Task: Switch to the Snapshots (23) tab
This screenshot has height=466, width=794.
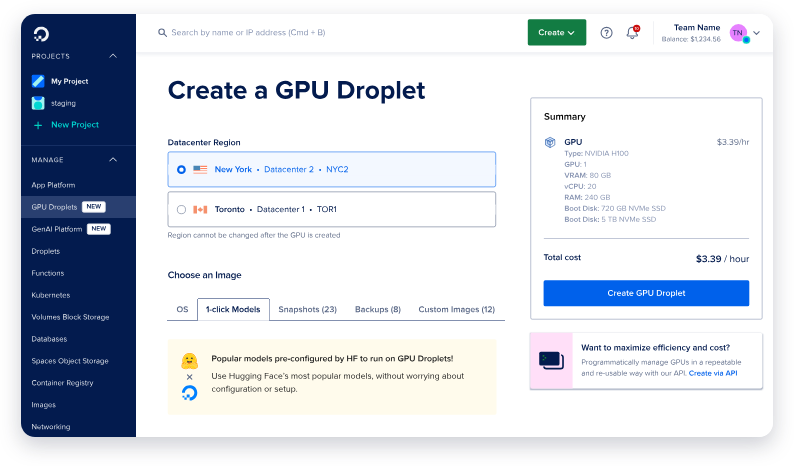Action: click(x=307, y=309)
